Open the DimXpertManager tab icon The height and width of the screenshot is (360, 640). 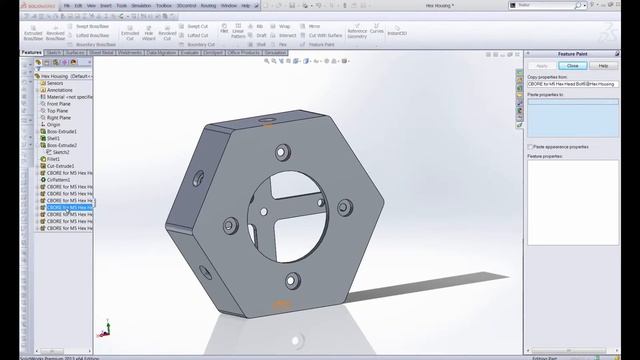click(x=64, y=62)
